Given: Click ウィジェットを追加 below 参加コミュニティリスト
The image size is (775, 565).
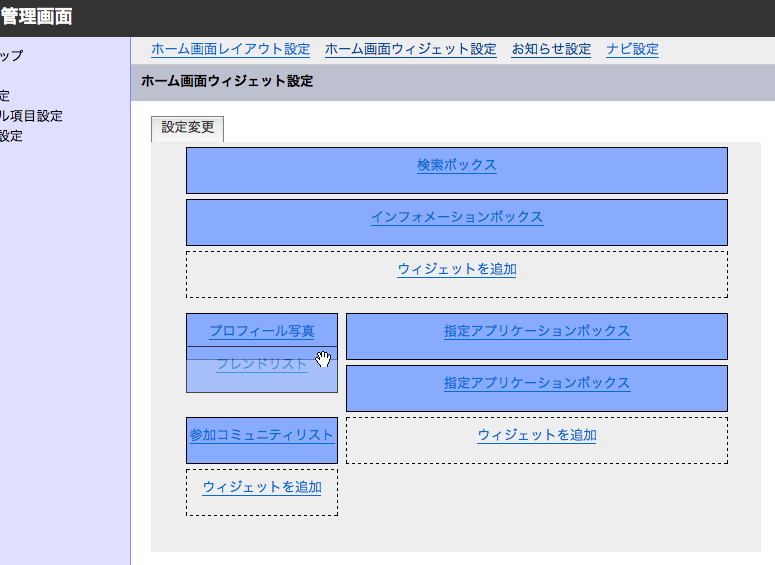Looking at the screenshot, I should 262,487.
